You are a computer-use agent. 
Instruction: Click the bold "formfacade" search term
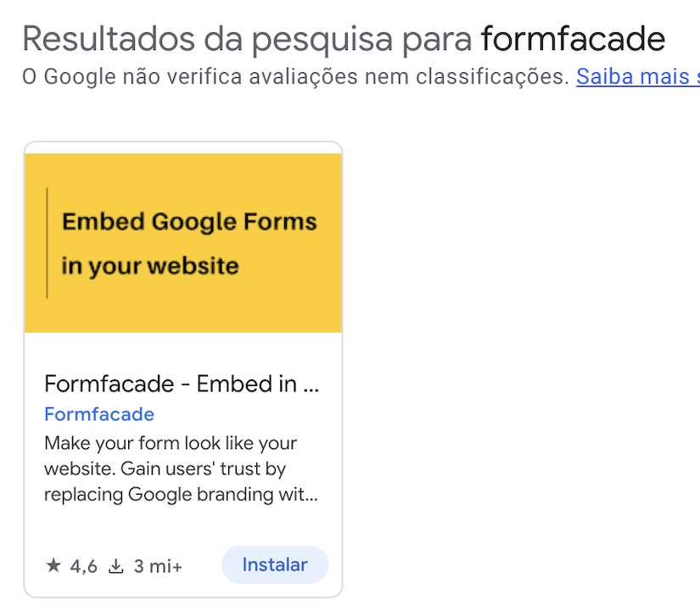click(573, 38)
